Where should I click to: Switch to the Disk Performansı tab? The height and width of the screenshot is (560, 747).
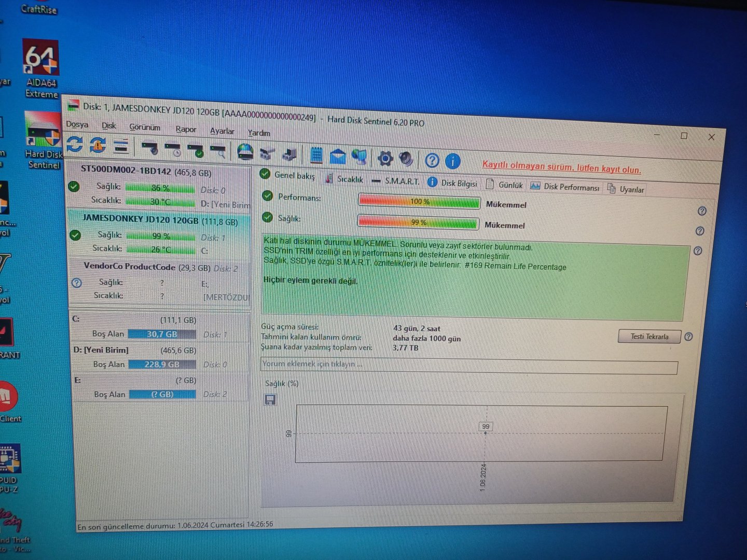click(565, 187)
